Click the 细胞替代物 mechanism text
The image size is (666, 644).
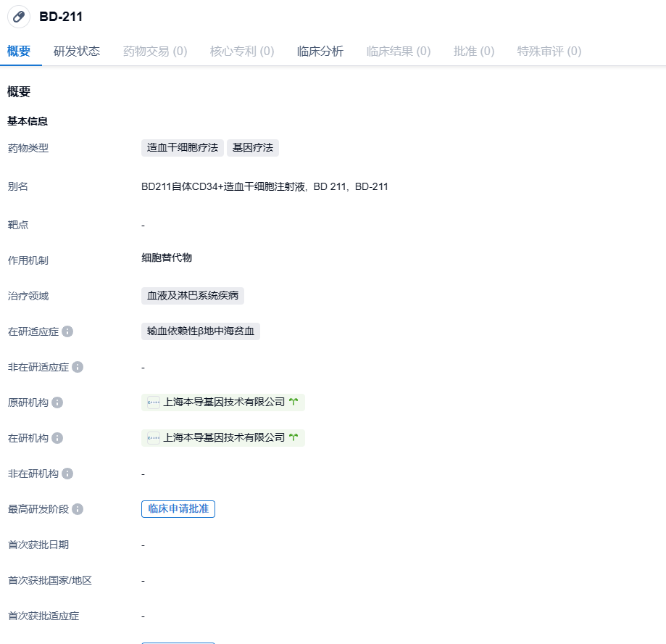[167, 258]
